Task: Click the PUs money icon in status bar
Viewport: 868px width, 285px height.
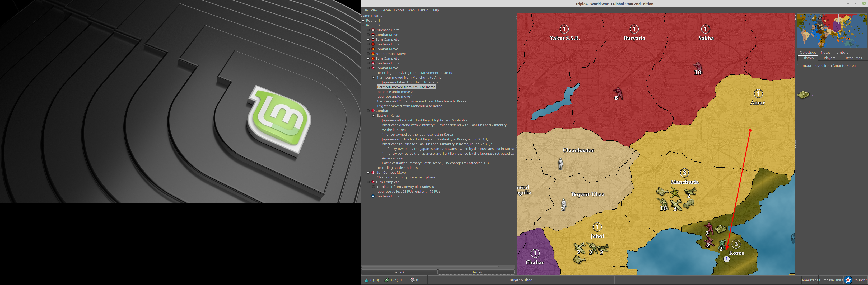Action: (x=387, y=280)
